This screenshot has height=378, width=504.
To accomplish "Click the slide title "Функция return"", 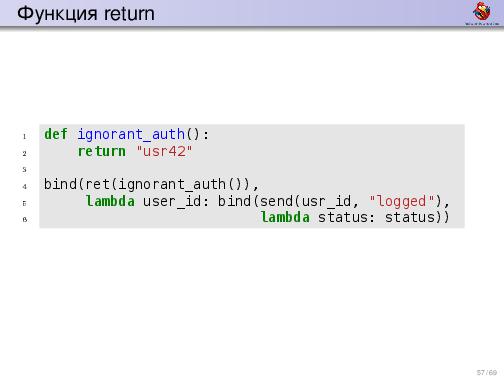I will [86, 14].
